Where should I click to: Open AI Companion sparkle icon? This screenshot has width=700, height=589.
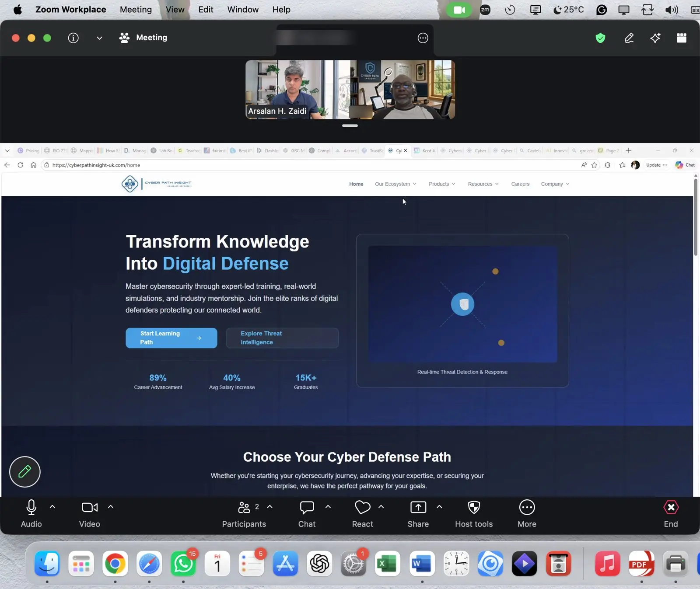click(655, 38)
